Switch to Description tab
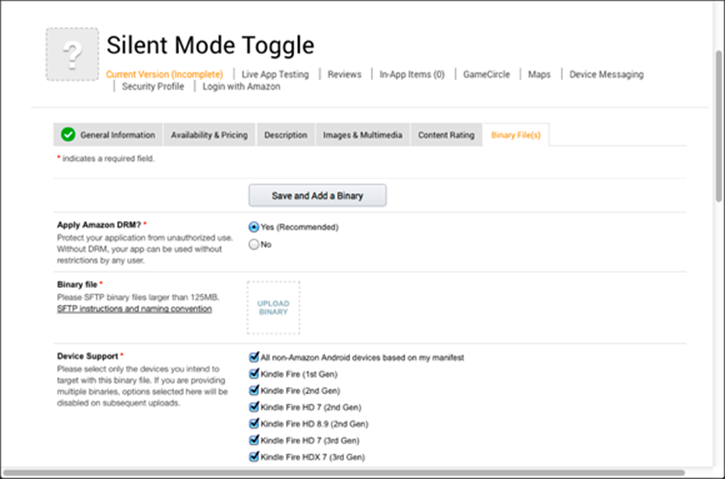The width and height of the screenshot is (725, 479). point(286,135)
